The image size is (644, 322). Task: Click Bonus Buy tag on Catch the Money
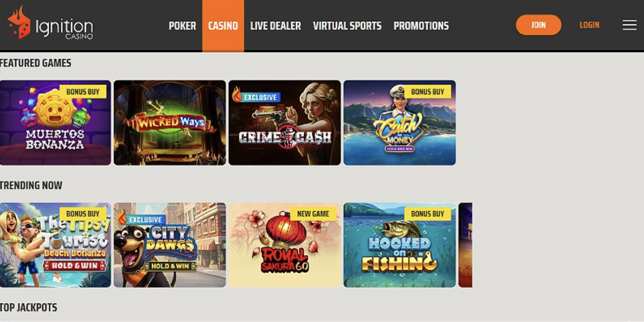click(428, 92)
